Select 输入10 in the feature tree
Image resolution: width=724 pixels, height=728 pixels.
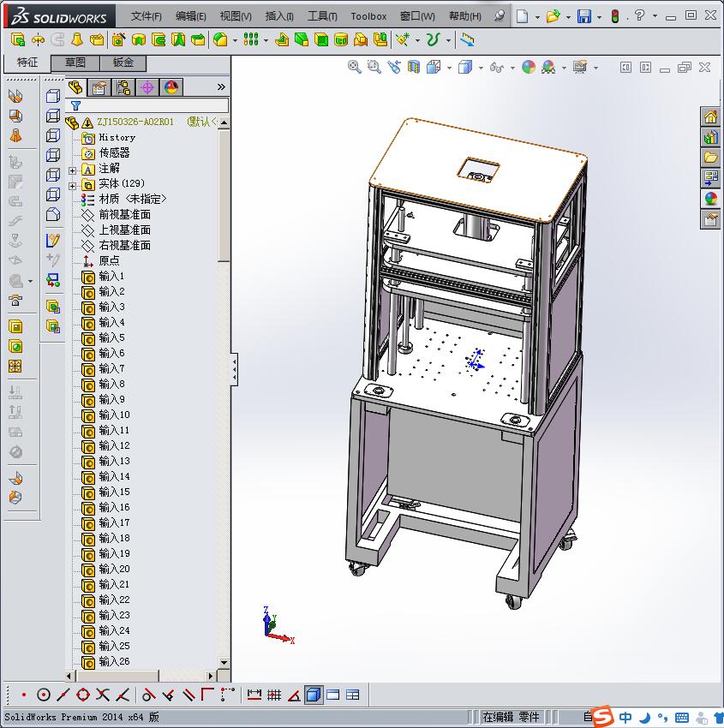click(114, 415)
